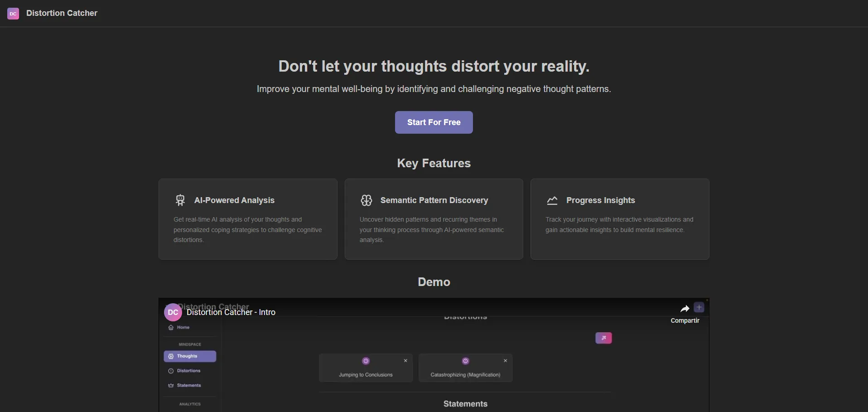Image resolution: width=868 pixels, height=412 pixels.
Task: Click the Progress Insights card title
Action: pos(600,200)
